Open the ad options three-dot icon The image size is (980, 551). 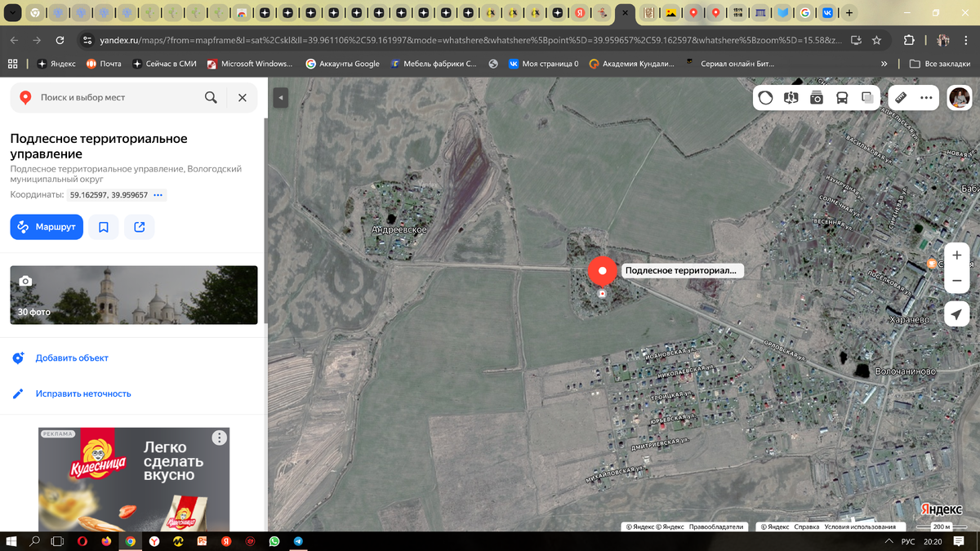(x=219, y=438)
